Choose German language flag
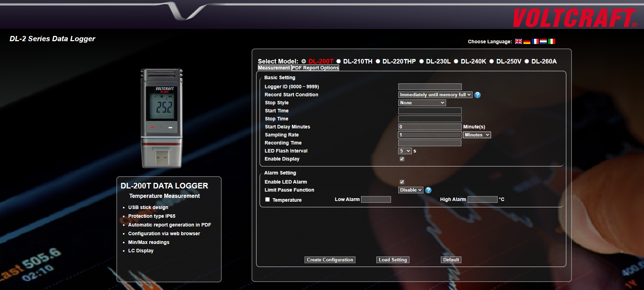Image resolution: width=644 pixels, height=290 pixels. [x=527, y=41]
